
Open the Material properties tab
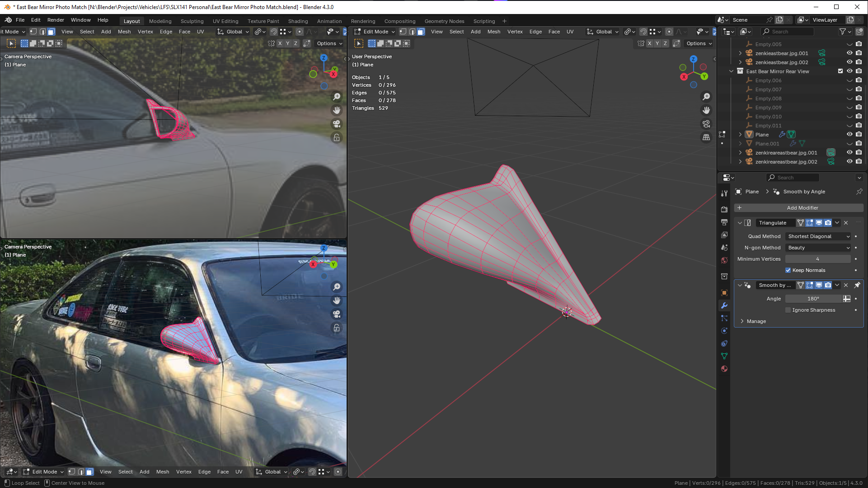click(724, 369)
